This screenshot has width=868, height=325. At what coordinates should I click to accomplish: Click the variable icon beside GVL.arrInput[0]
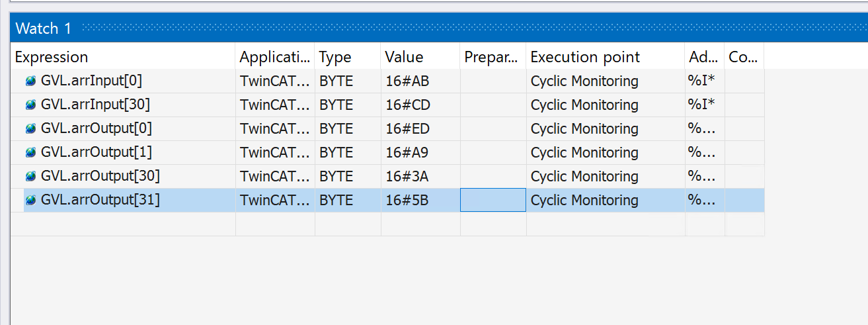[x=30, y=81]
